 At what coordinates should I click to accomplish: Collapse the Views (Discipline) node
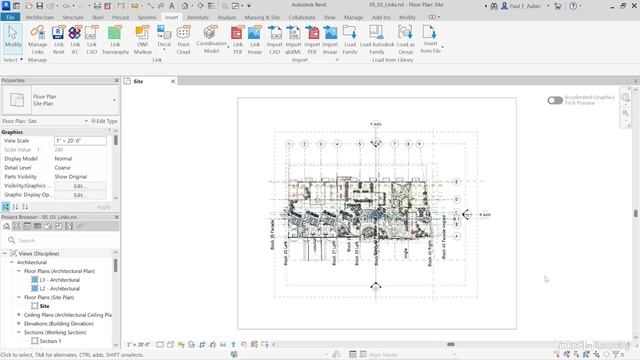[5, 253]
